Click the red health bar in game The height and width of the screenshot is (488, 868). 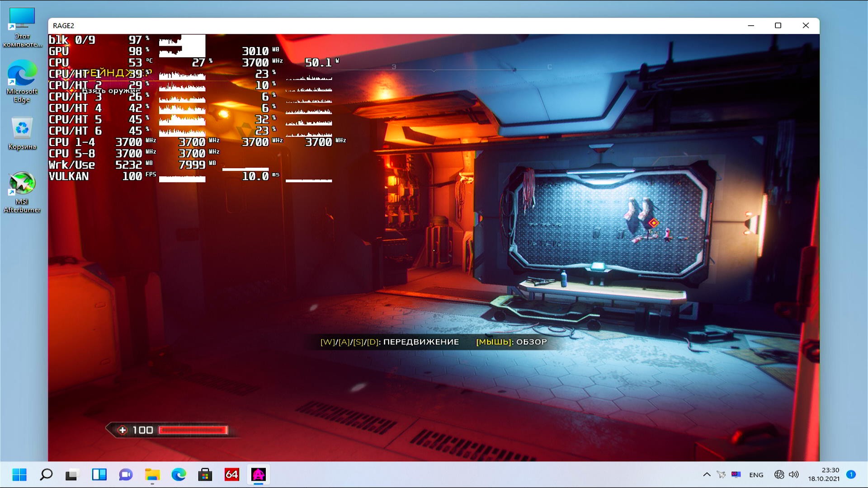click(193, 430)
